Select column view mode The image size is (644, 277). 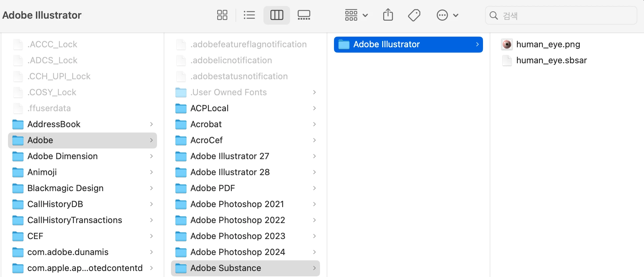click(x=277, y=15)
